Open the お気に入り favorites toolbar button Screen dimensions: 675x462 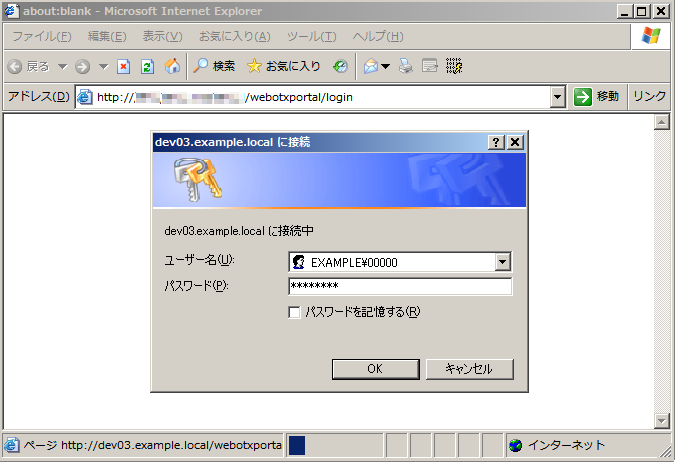284,66
